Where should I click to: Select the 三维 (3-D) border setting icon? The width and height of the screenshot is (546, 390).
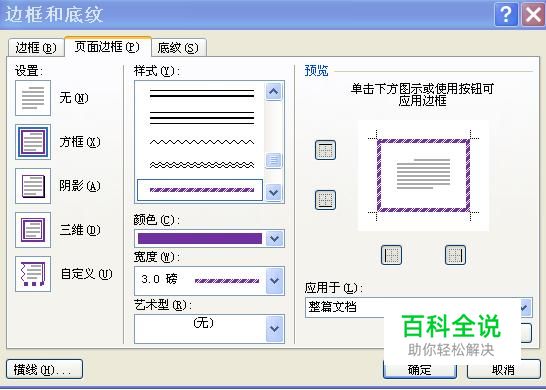[x=33, y=230]
